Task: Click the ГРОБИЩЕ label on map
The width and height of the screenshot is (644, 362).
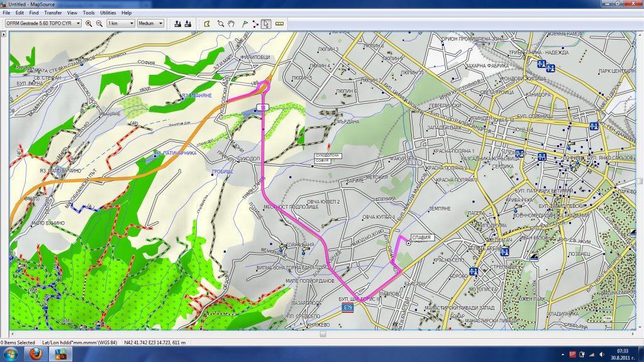Action: click(x=223, y=172)
